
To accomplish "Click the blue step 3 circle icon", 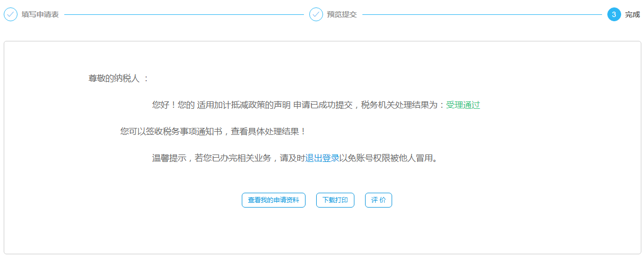I will click(614, 14).
